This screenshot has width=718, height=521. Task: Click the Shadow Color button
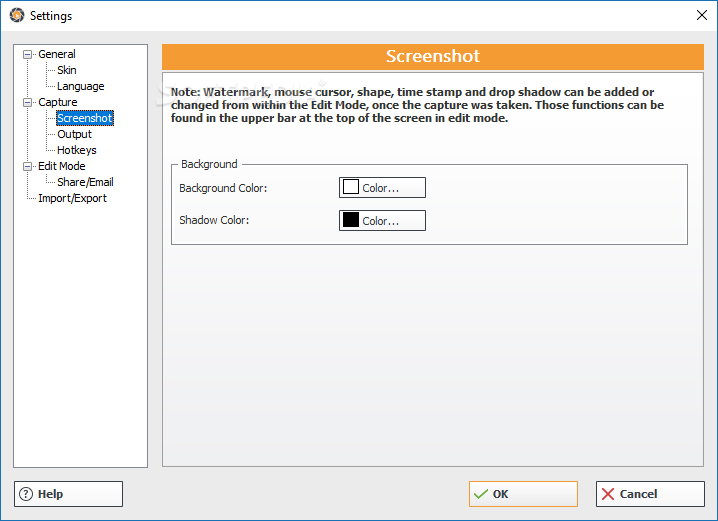[382, 221]
